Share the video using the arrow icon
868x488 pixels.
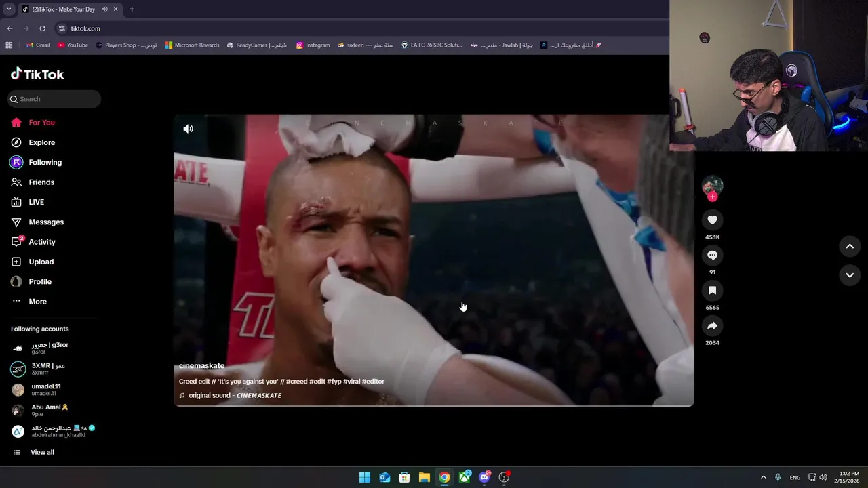[712, 325]
